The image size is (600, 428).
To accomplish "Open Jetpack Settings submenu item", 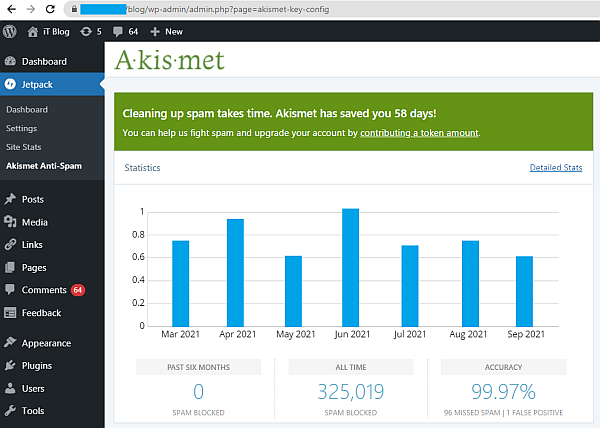I will (x=21, y=129).
